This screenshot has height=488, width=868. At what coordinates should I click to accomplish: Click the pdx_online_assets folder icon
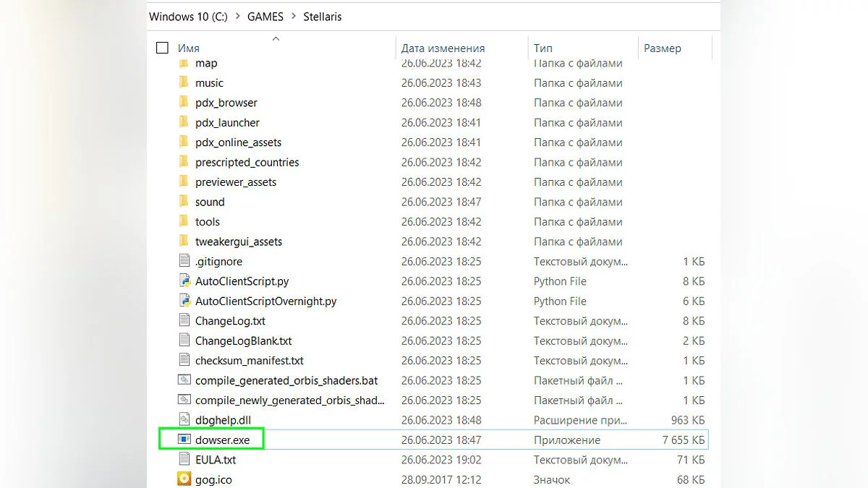[x=184, y=142]
